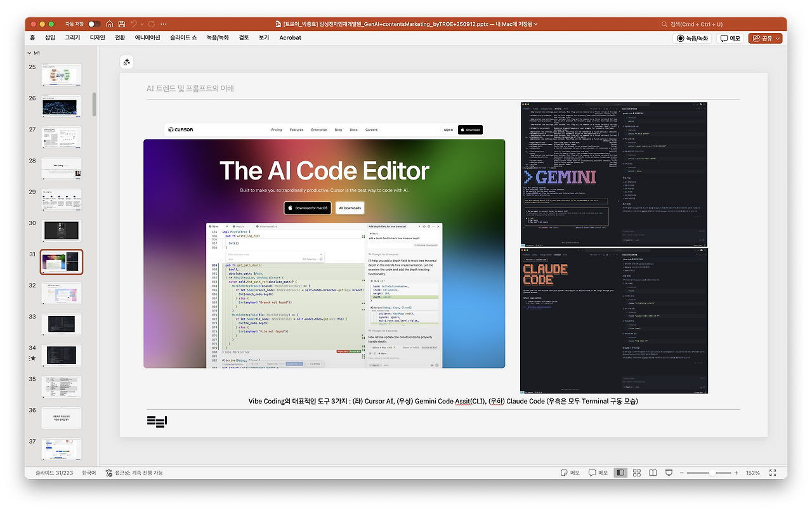Viewport: 812px width, 512px height.
Task: Click the Vibe Coding caption text below images
Action: [x=443, y=401]
